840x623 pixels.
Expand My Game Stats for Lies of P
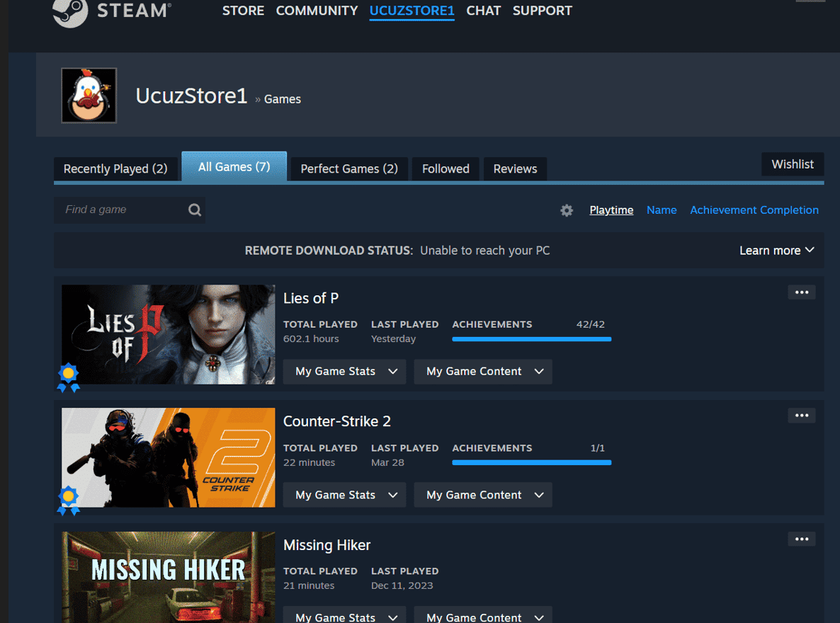point(344,371)
